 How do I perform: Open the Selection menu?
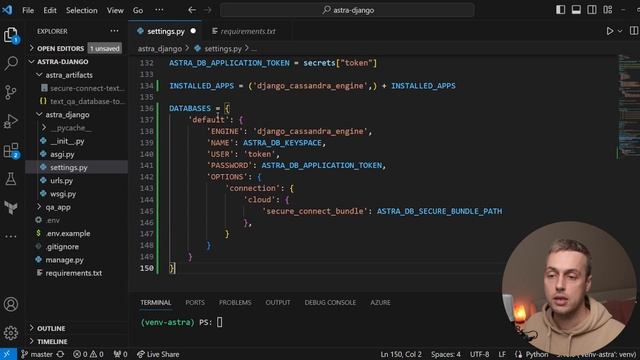[82, 10]
